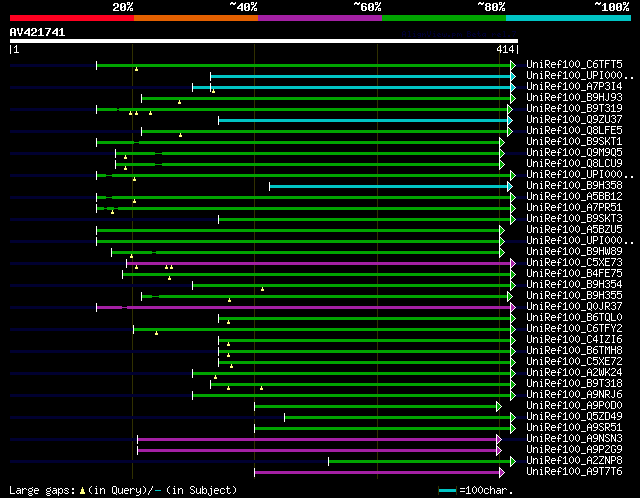Click the yellow gap marker under the C6TFY2 bar
Image resolution: width=640 pixels, height=498 pixels.
pyautogui.click(x=156, y=333)
